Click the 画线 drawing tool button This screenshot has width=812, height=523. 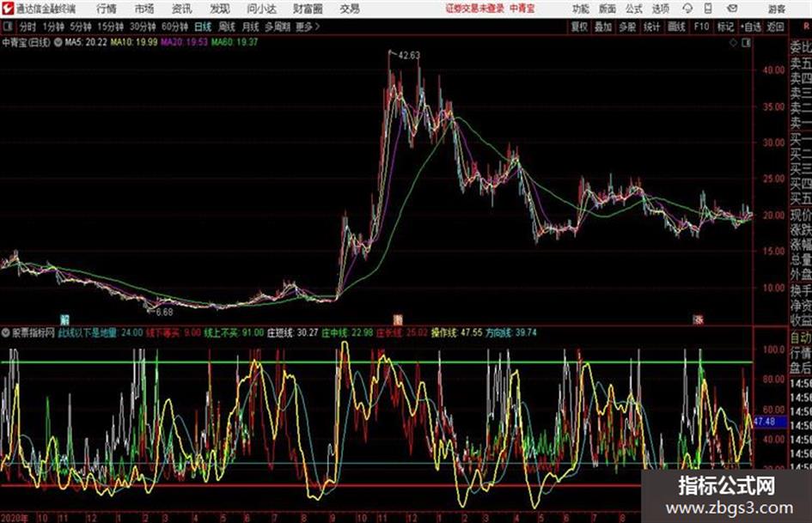click(x=676, y=27)
